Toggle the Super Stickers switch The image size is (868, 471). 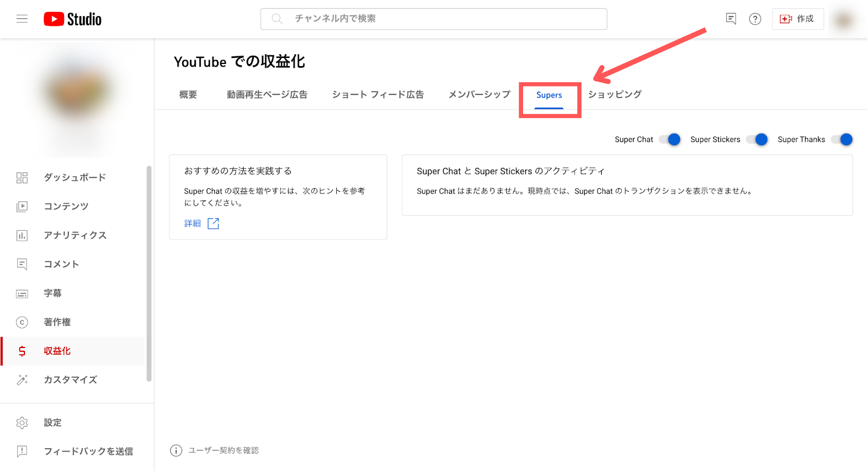pos(757,140)
